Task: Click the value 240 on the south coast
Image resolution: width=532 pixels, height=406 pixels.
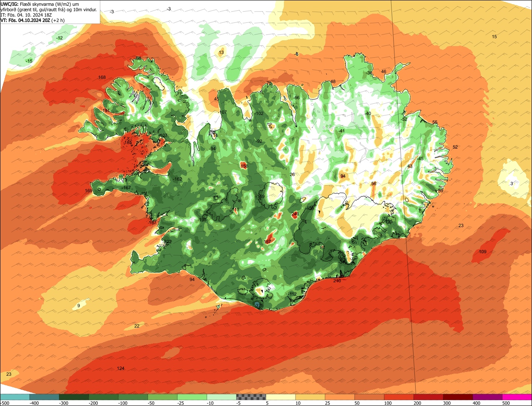Action: click(x=337, y=281)
